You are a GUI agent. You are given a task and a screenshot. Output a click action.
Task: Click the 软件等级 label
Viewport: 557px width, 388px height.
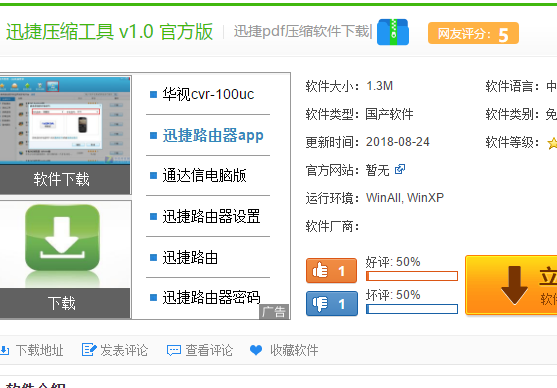(513, 142)
